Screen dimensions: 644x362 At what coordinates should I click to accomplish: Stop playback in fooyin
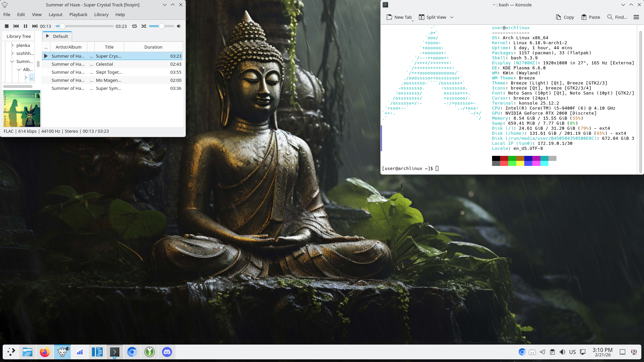[x=6, y=26]
